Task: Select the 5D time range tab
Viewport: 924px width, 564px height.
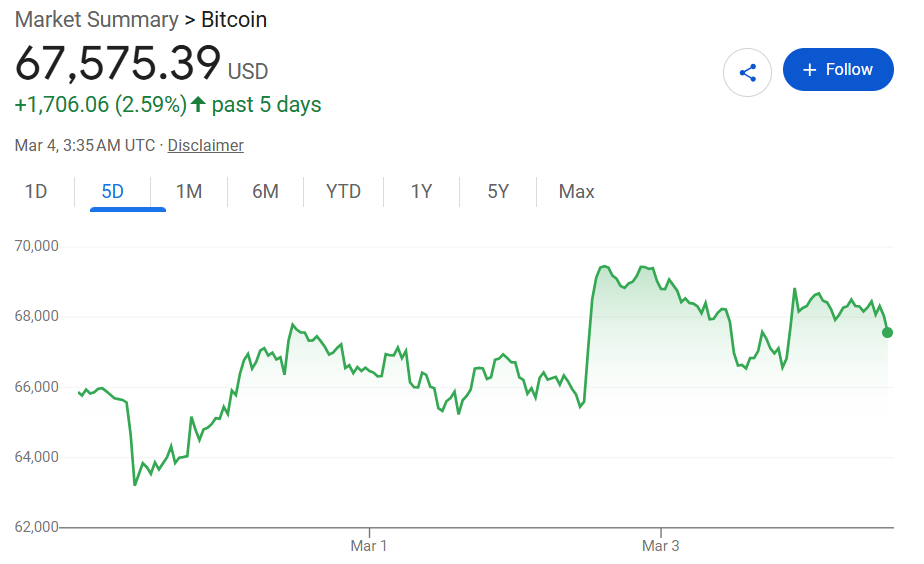Action: pos(112,191)
